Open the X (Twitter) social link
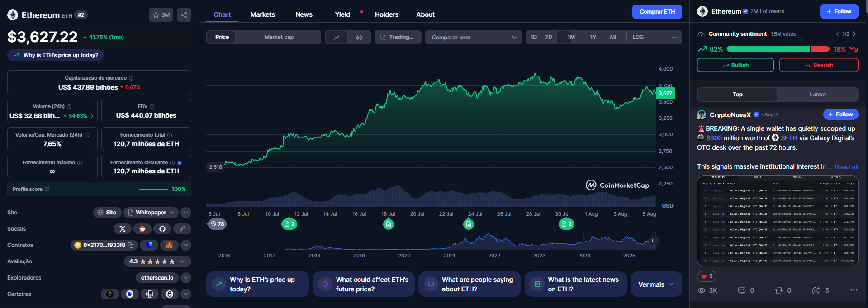868x308 pixels. (x=123, y=229)
